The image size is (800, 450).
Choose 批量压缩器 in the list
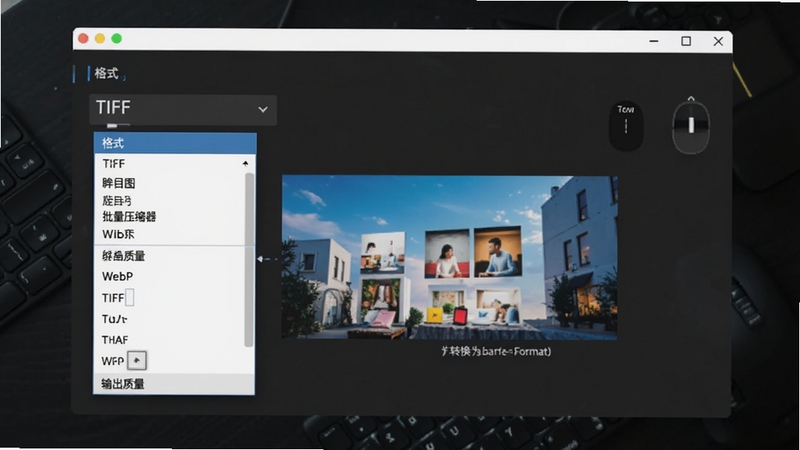129,217
